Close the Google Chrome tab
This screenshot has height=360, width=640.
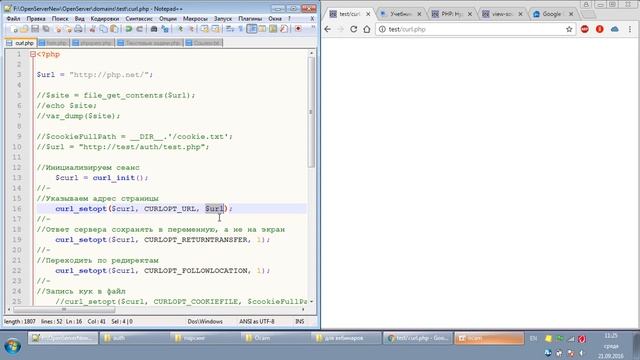click(x=571, y=14)
